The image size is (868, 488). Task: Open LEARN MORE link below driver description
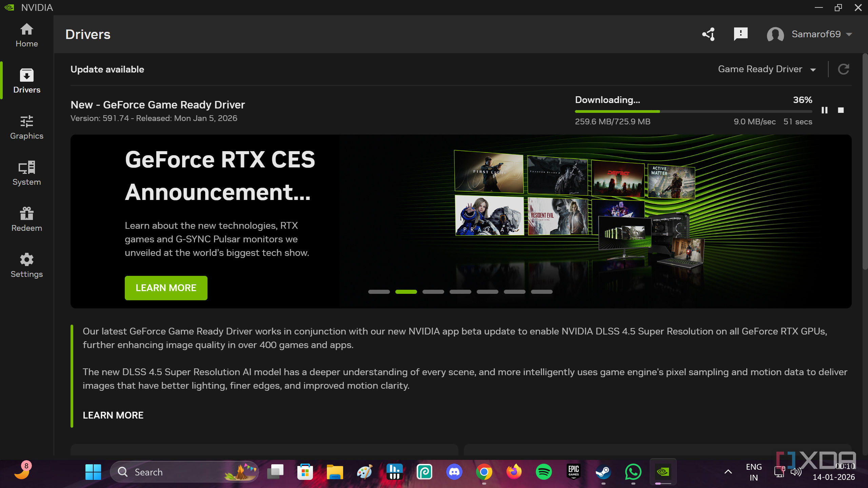click(113, 415)
